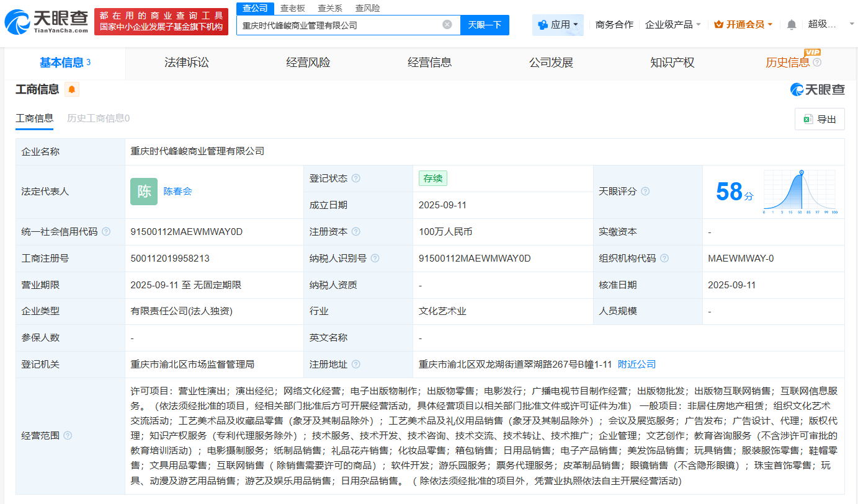Click the orange bell next to 工商信息 heading

(71, 89)
